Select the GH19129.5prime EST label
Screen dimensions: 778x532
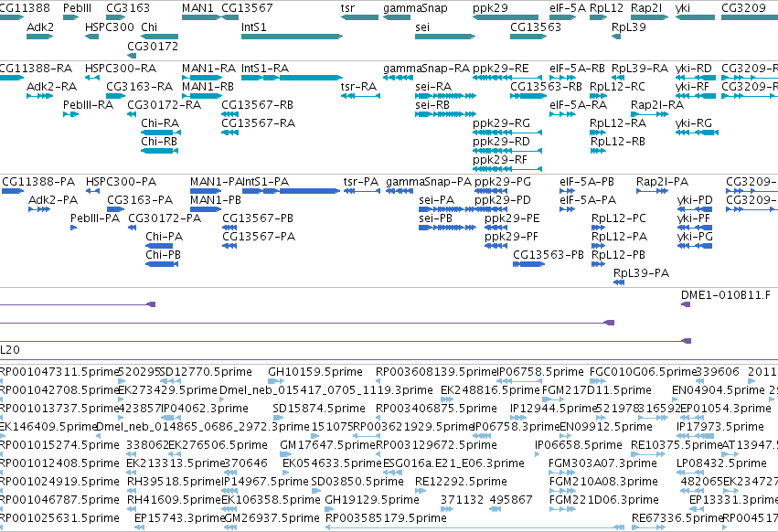point(372,500)
